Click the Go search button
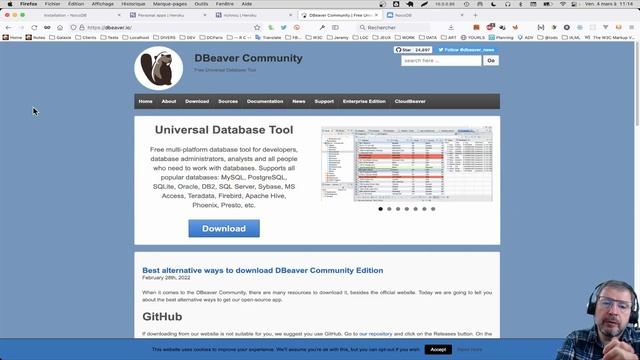640x360 pixels. 491,60
